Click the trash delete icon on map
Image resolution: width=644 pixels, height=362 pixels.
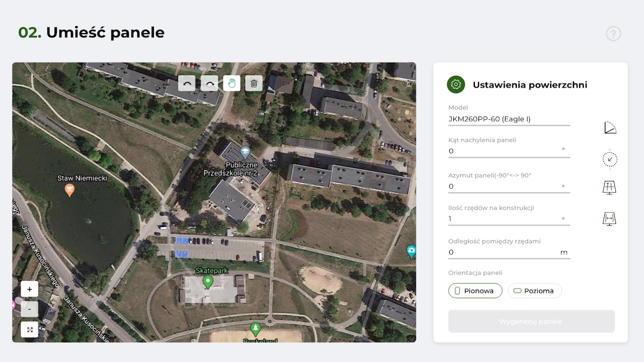tap(254, 83)
